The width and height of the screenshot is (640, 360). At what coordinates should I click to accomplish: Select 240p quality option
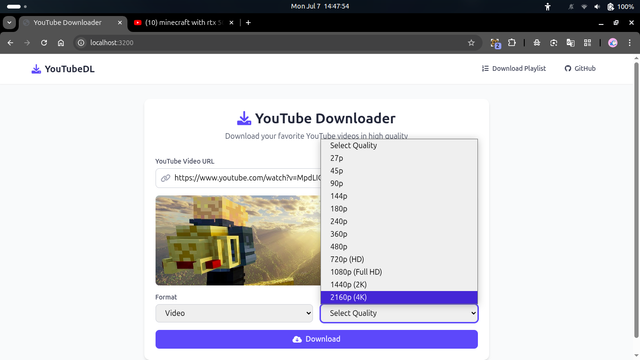399,221
